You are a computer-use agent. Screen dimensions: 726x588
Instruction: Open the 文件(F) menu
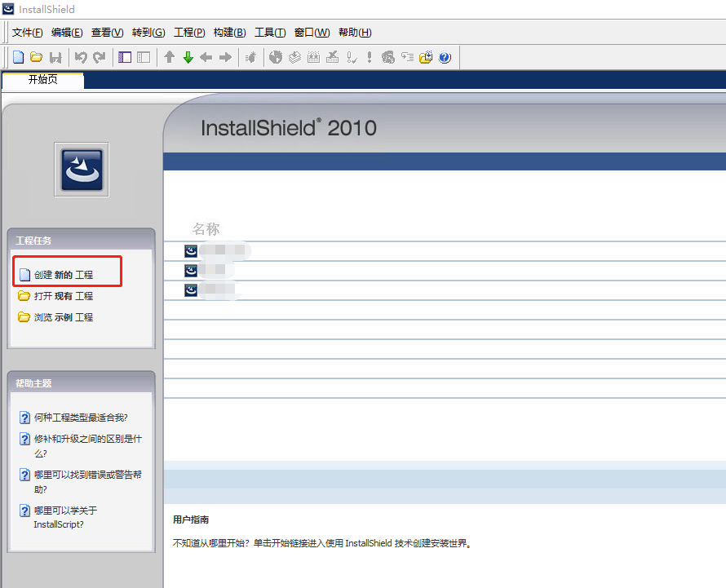point(27,33)
